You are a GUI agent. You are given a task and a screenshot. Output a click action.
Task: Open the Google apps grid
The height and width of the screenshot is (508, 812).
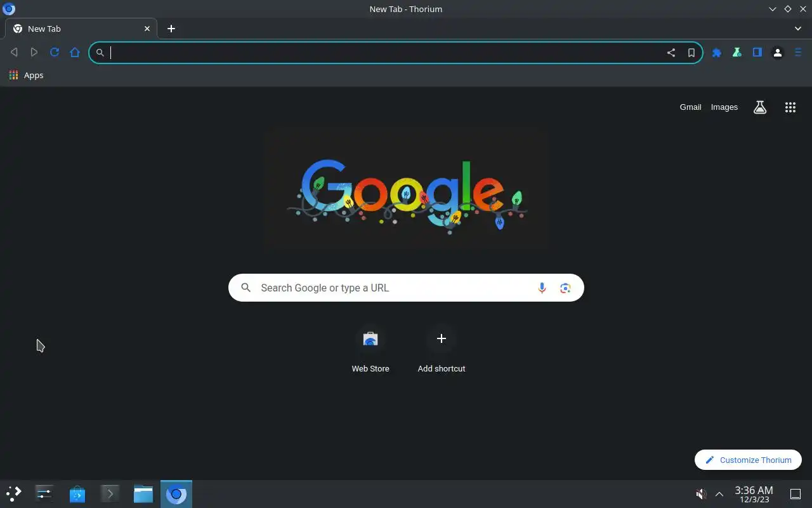tap(790, 107)
